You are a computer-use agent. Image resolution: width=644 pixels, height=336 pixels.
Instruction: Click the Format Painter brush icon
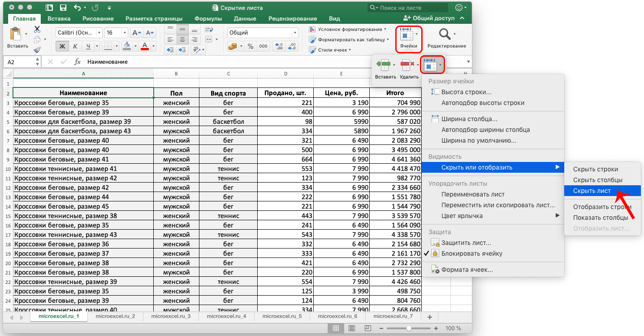point(37,49)
